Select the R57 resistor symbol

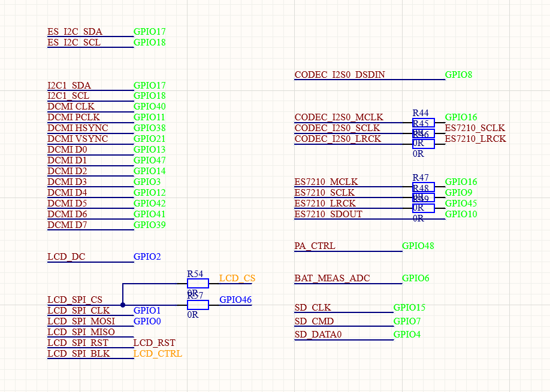[x=198, y=305]
